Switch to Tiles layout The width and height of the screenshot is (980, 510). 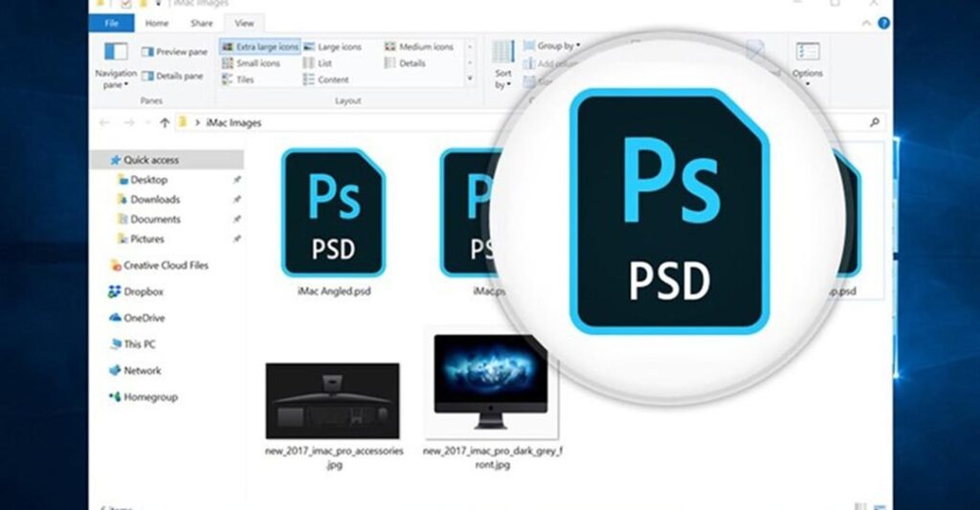(237, 79)
